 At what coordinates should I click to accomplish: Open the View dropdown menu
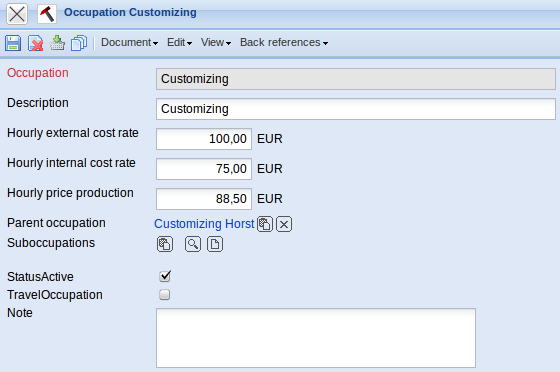216,42
